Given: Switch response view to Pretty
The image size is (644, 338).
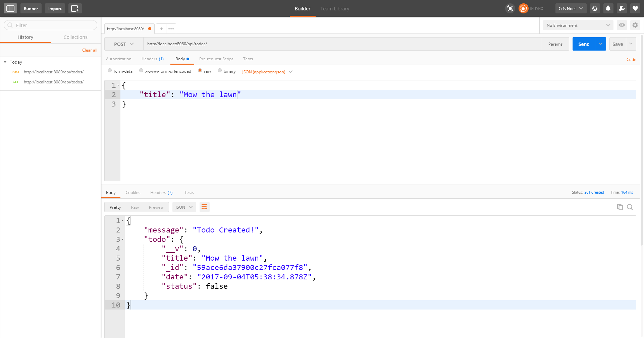Looking at the screenshot, I should pyautogui.click(x=115, y=207).
